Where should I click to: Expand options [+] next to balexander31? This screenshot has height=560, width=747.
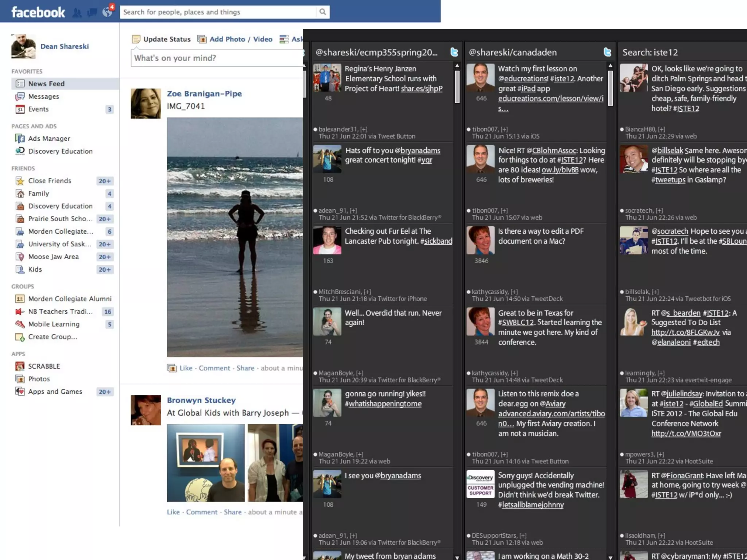click(x=364, y=129)
